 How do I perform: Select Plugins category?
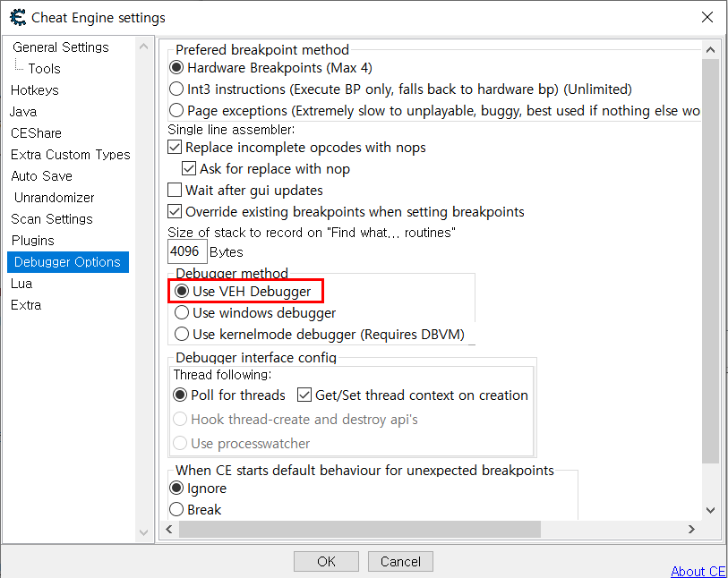coord(33,241)
